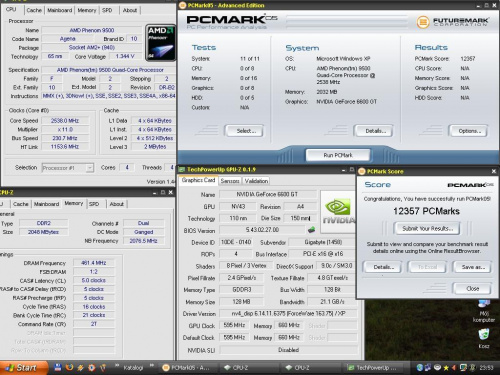Click the '12357 PCMarks' score text
This screenshot has width=500, height=375.
[426, 211]
